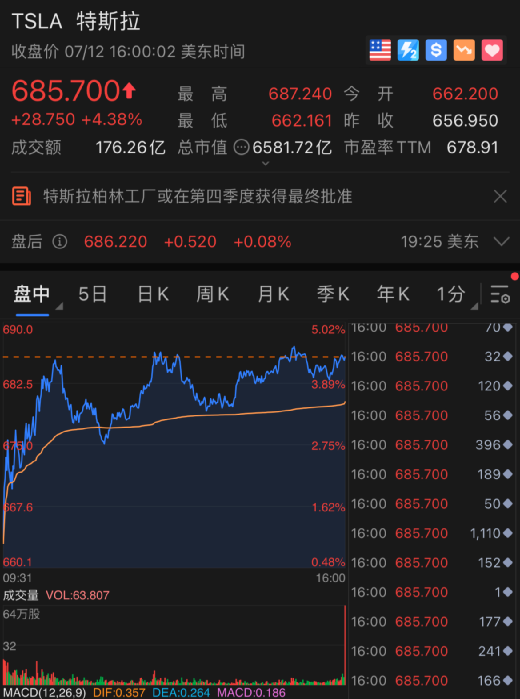This screenshot has height=699, width=520.
Task: Tap the MACD(12,26,9) indicator label
Action: pyautogui.click(x=45, y=693)
